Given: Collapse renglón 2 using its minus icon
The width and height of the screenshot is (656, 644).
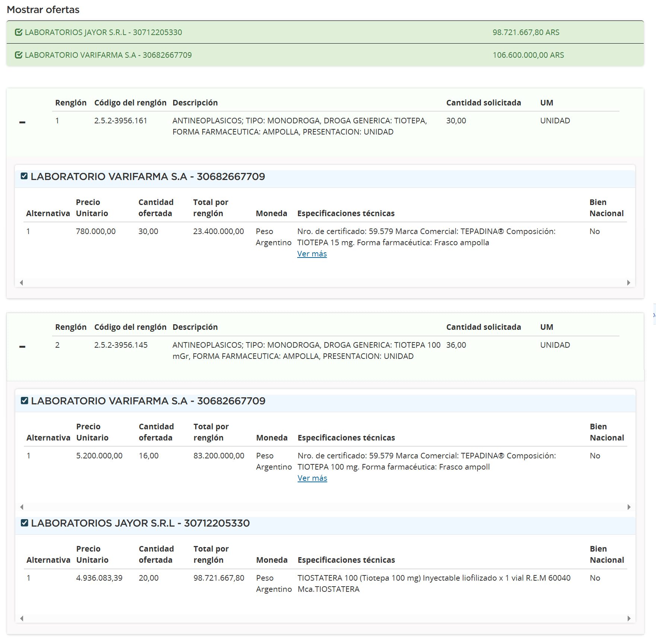Looking at the screenshot, I should 22,347.
